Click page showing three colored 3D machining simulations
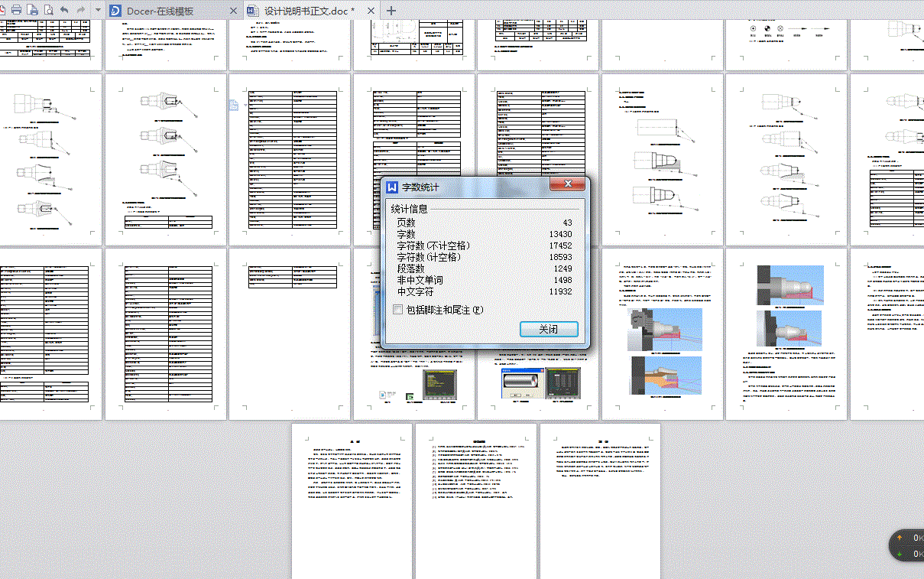Viewport: 924px width, 579px height. 662,333
